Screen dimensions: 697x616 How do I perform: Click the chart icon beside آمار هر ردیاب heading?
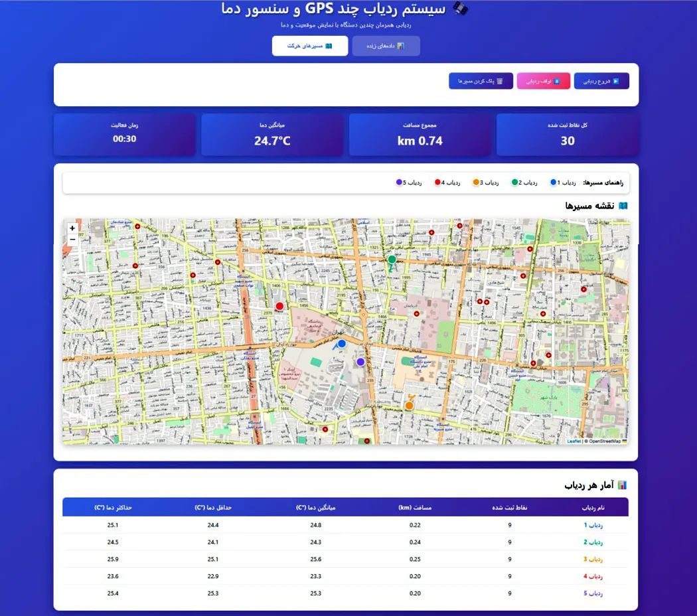(623, 485)
